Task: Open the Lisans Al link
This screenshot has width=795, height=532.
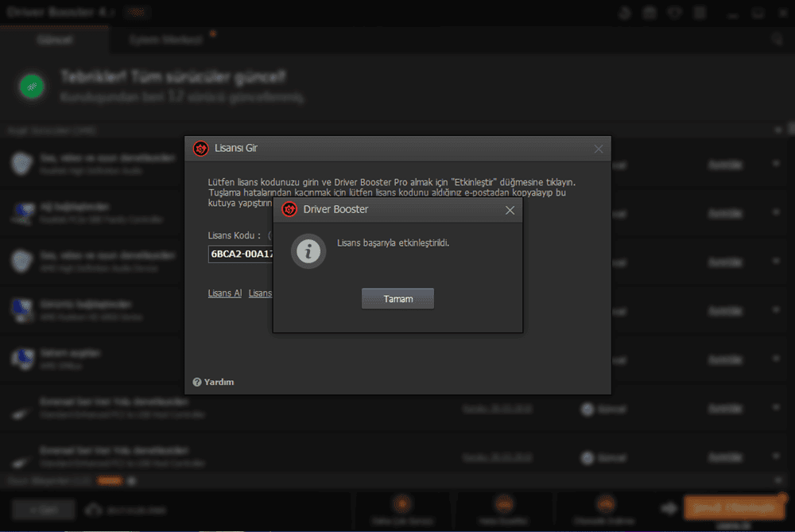Action: point(225,293)
